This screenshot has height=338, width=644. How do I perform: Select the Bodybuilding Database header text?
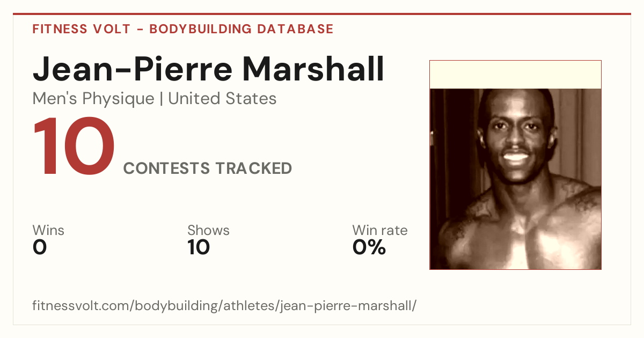point(241,29)
